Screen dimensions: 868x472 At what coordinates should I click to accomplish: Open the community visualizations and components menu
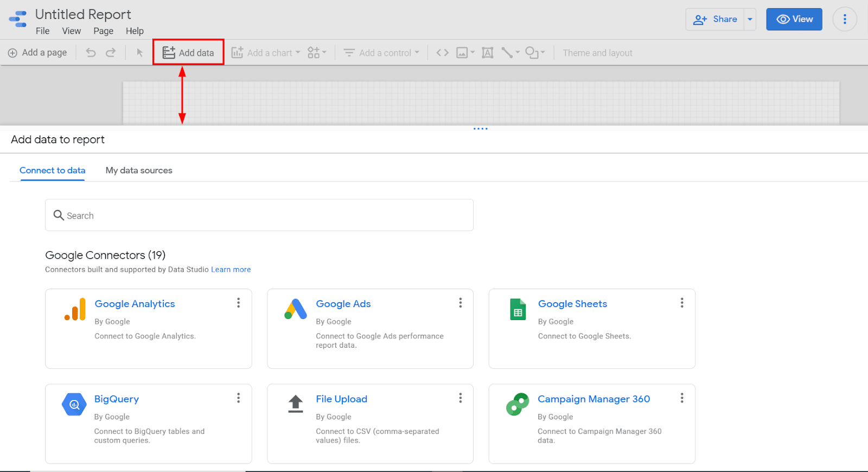(x=317, y=53)
